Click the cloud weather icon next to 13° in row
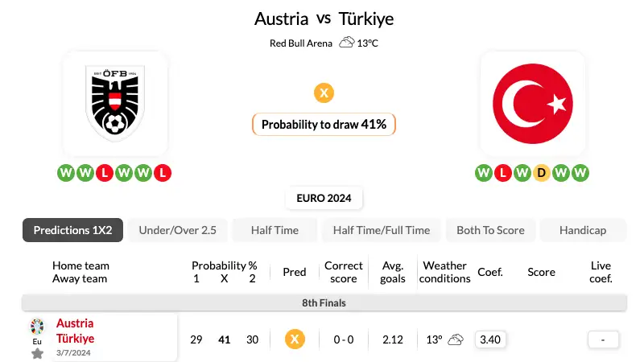 coord(456,339)
